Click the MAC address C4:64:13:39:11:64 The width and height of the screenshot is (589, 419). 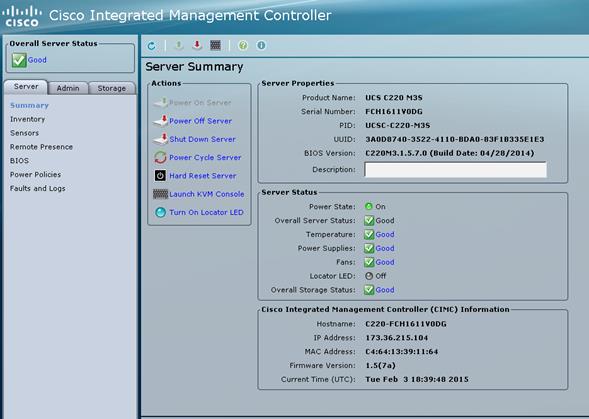pyautogui.click(x=402, y=352)
